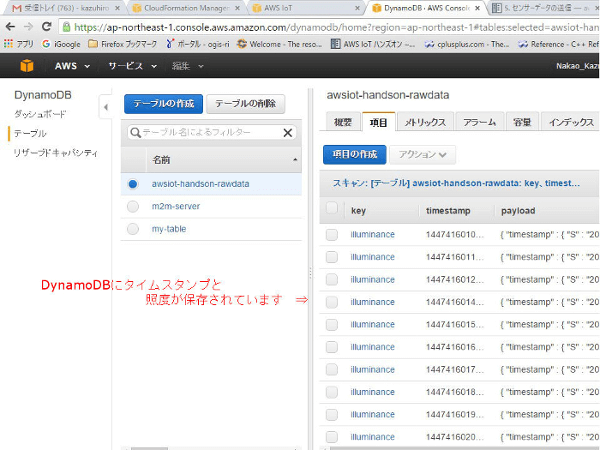Screen dimensions: 600x450
Task: Open the ダッシュボード navigation link
Action: coord(40,114)
